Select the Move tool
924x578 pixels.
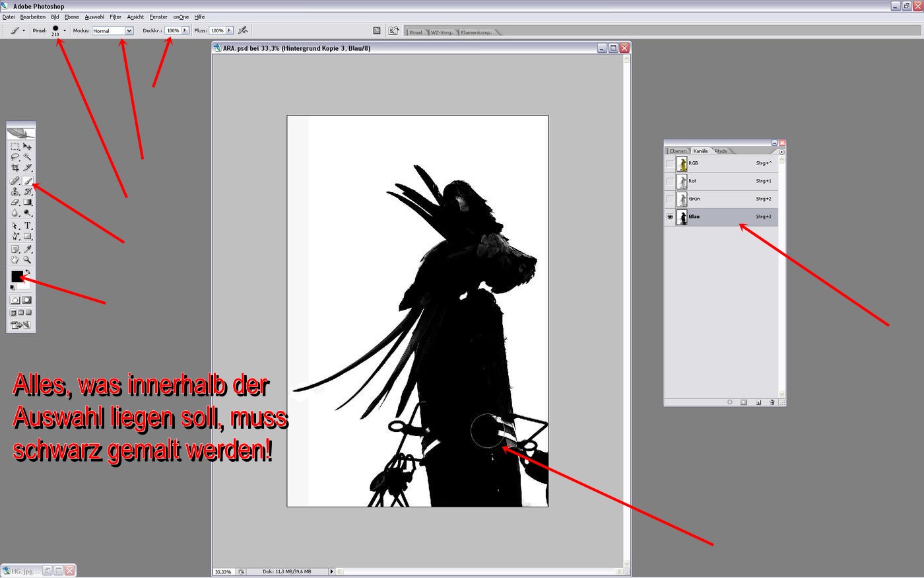pyautogui.click(x=27, y=147)
